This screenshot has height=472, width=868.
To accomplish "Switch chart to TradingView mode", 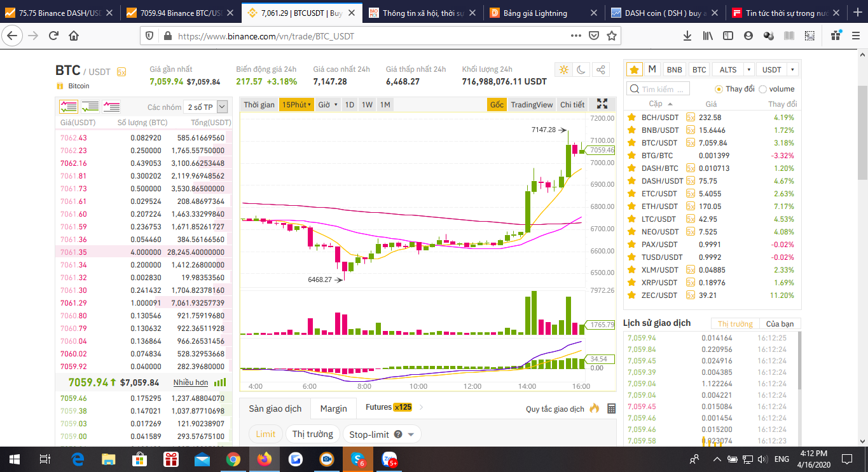I will click(532, 104).
